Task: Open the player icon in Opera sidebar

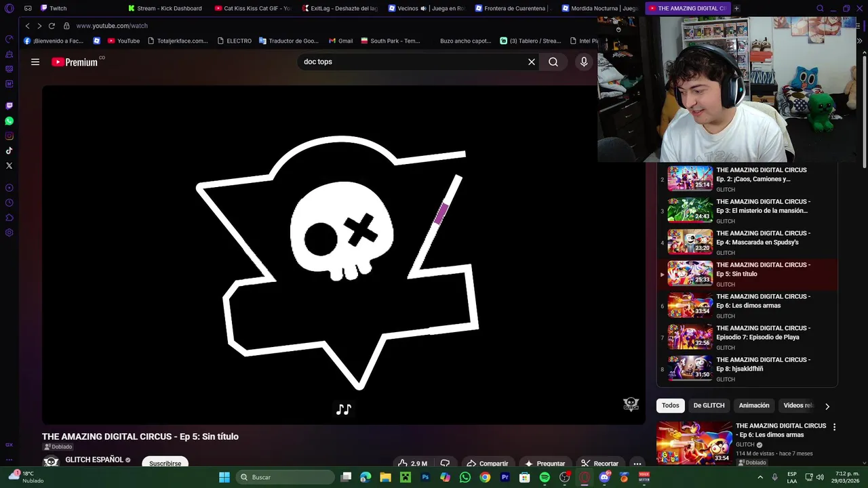Action: click(x=9, y=188)
